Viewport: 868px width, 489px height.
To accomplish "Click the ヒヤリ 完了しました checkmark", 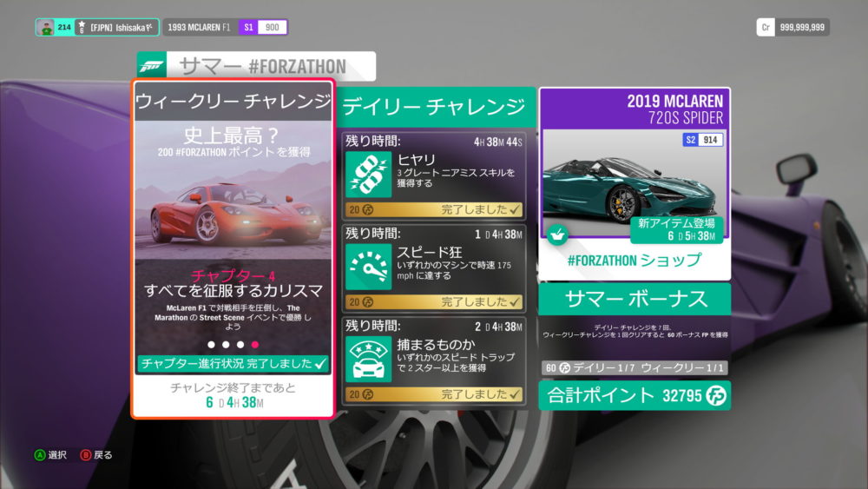I will point(515,209).
